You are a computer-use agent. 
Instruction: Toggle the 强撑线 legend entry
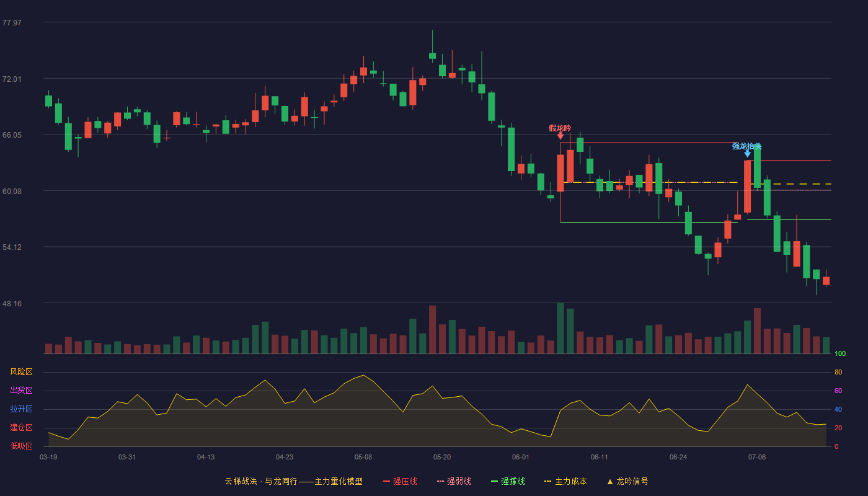coord(508,481)
